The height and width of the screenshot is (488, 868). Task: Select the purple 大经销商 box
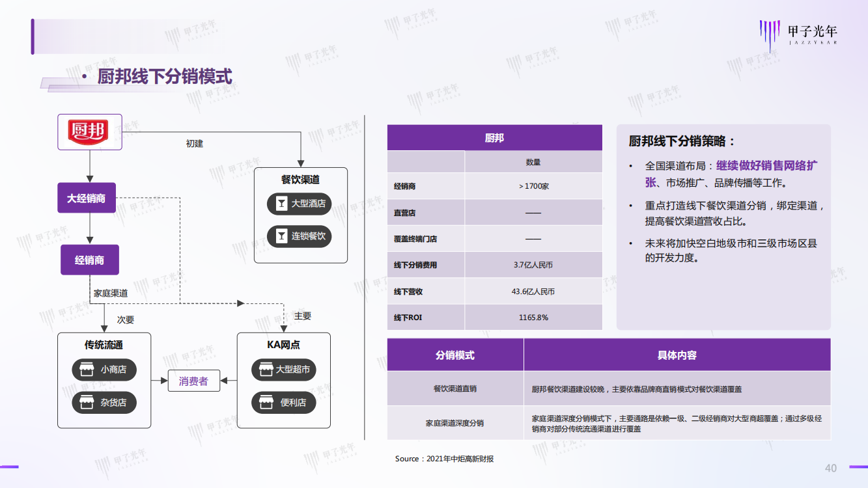pyautogui.click(x=87, y=198)
